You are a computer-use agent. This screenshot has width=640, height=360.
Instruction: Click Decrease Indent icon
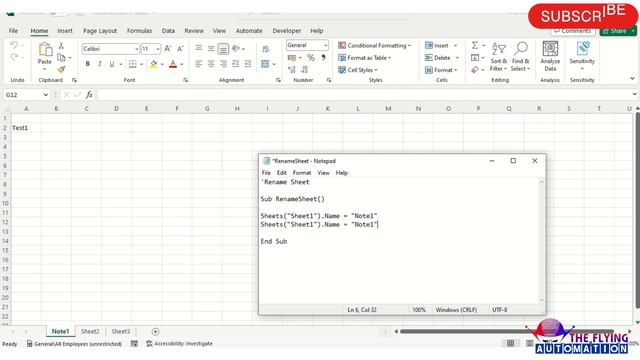pos(236,64)
